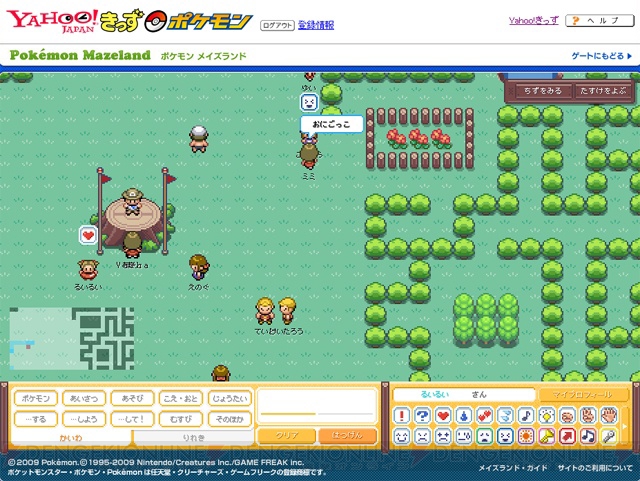Screen dimensions: 640x481
Task: Click ゲートにもどる return to gate link
Action: (602, 56)
